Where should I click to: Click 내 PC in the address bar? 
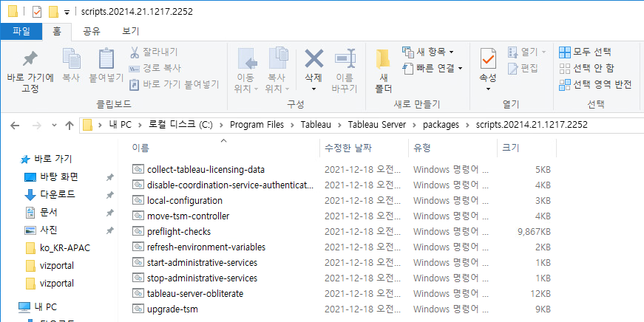point(121,125)
